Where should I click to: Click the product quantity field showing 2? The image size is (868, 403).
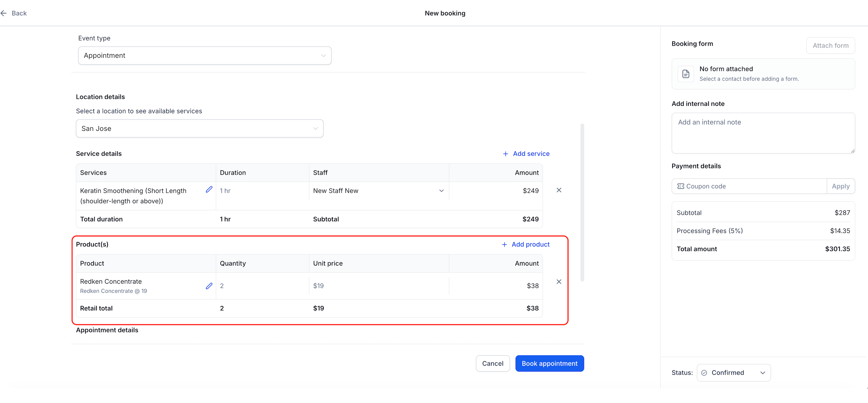coord(262,286)
